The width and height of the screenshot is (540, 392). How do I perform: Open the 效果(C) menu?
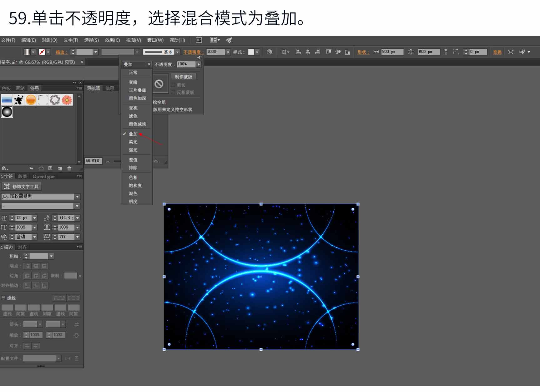(x=113, y=40)
